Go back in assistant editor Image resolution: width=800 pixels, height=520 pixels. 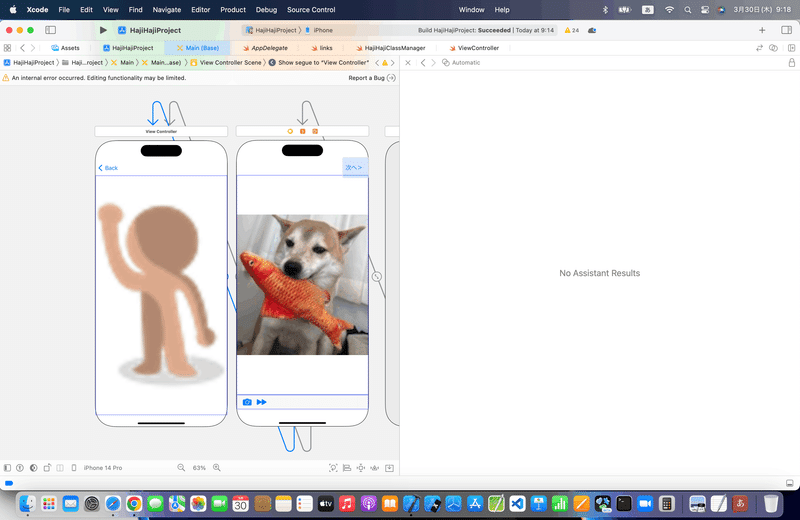tap(423, 63)
